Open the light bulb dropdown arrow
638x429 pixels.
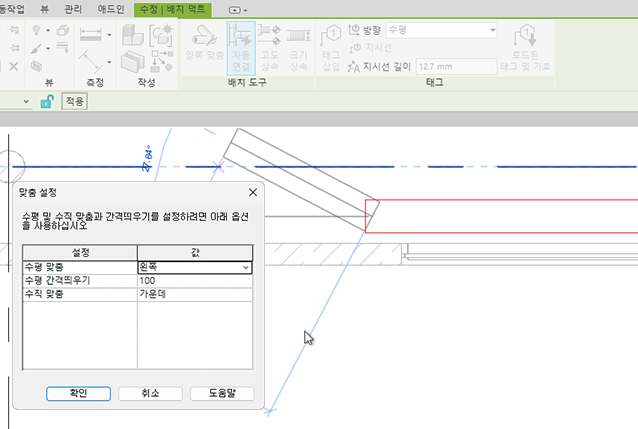point(48,31)
